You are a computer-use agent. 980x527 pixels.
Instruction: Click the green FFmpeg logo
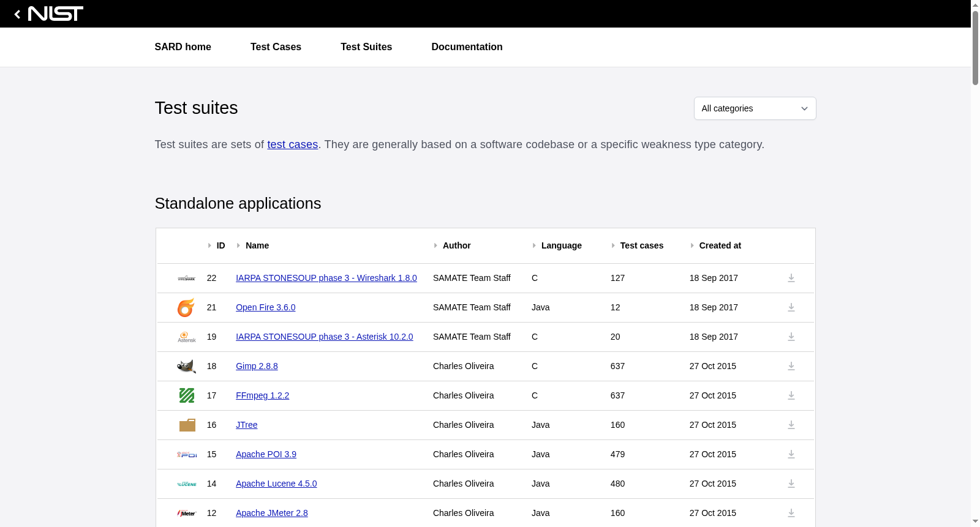point(187,395)
